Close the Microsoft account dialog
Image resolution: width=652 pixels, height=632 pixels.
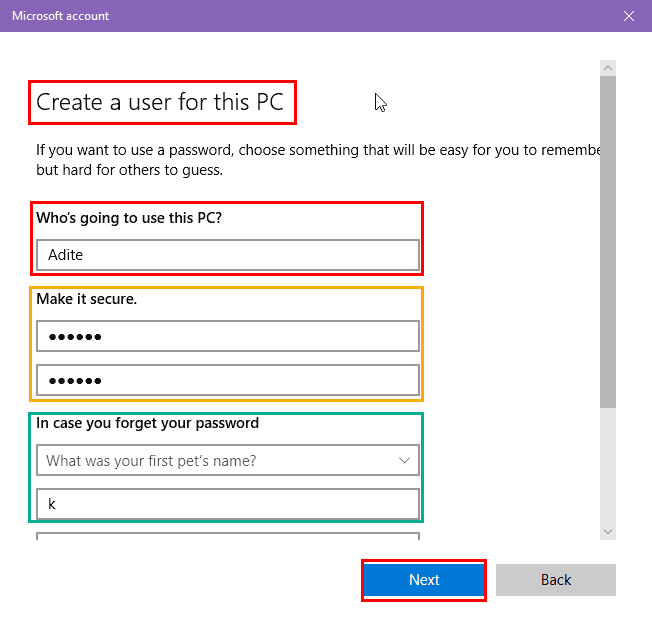coord(629,16)
